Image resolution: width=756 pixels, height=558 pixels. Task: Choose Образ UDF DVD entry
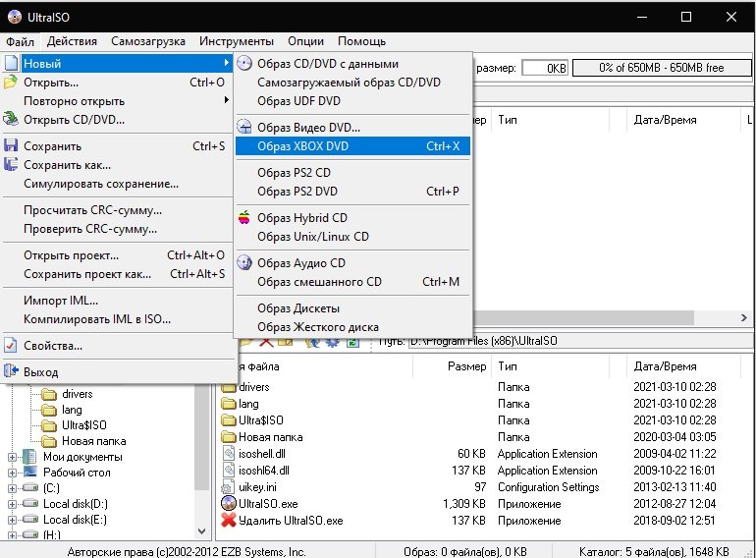(352, 101)
